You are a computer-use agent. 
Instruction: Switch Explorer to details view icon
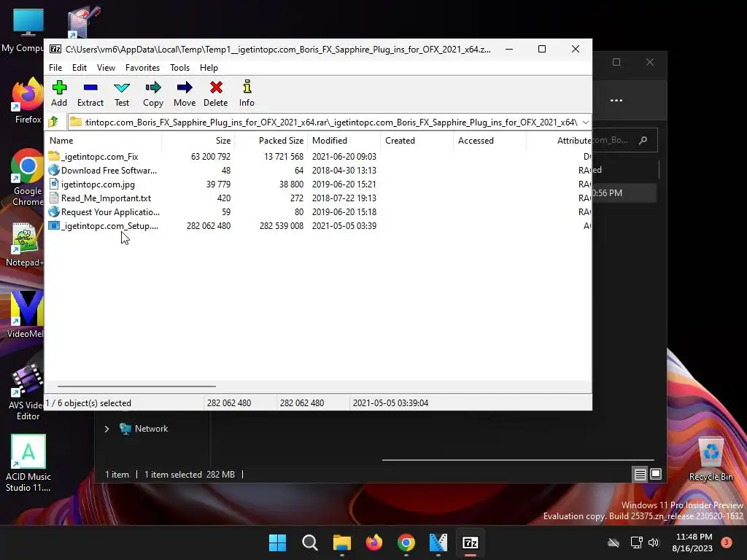640,474
